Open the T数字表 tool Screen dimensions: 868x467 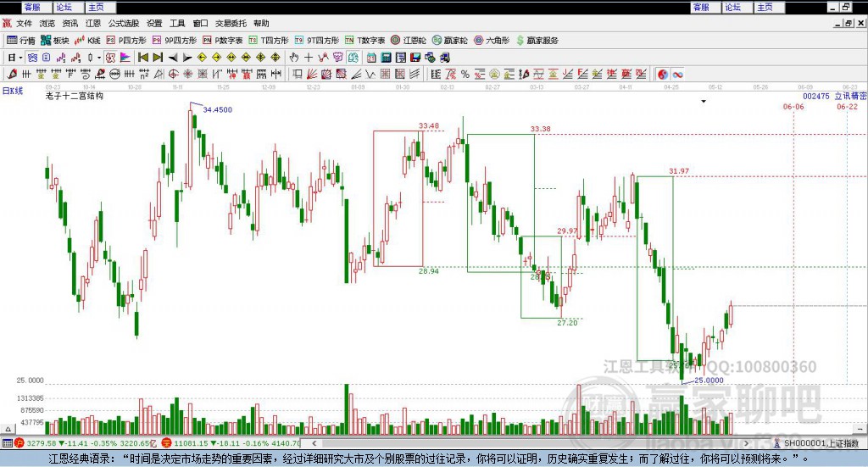364,41
